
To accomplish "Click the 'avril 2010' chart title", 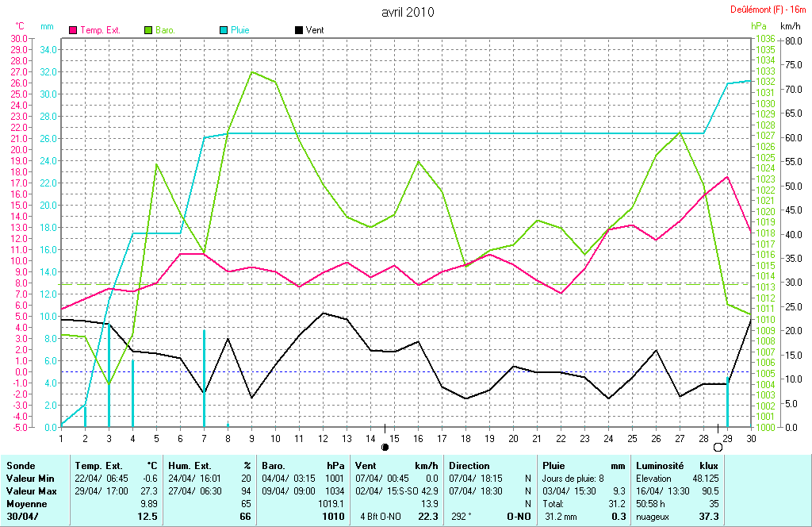I will pos(408,12).
